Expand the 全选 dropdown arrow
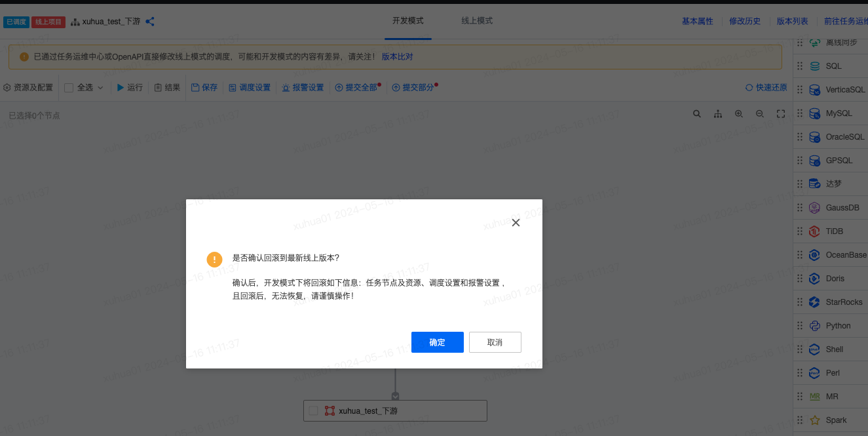The height and width of the screenshot is (436, 868). click(100, 87)
